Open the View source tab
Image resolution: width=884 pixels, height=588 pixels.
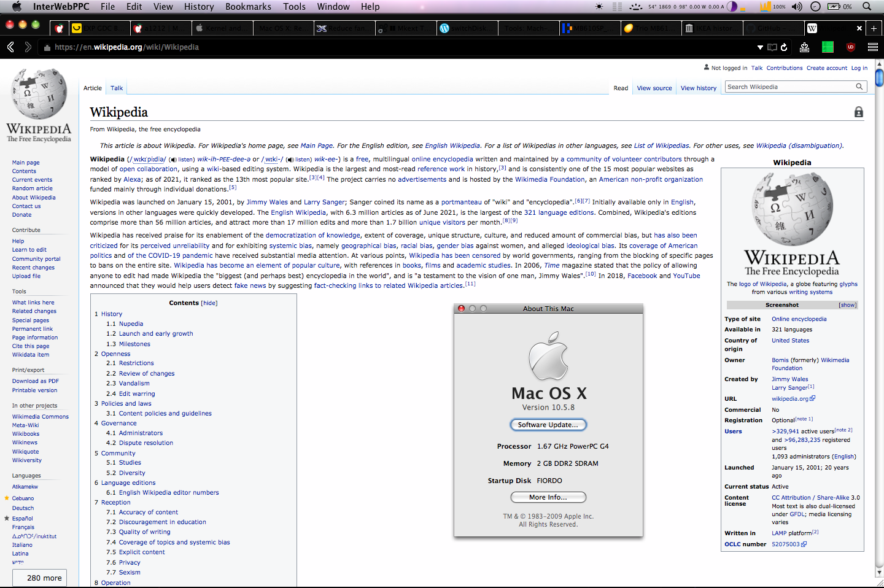(654, 88)
